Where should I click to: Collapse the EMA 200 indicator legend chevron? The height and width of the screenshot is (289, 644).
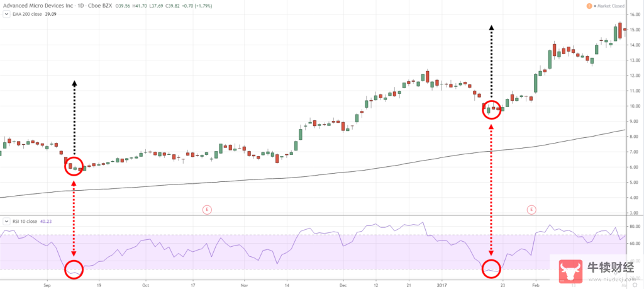coord(6,14)
